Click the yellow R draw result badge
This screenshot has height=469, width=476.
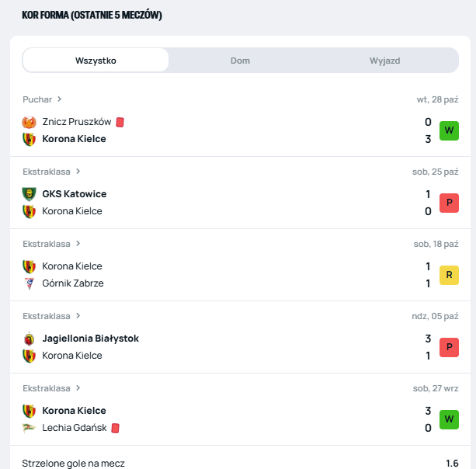[449, 275]
